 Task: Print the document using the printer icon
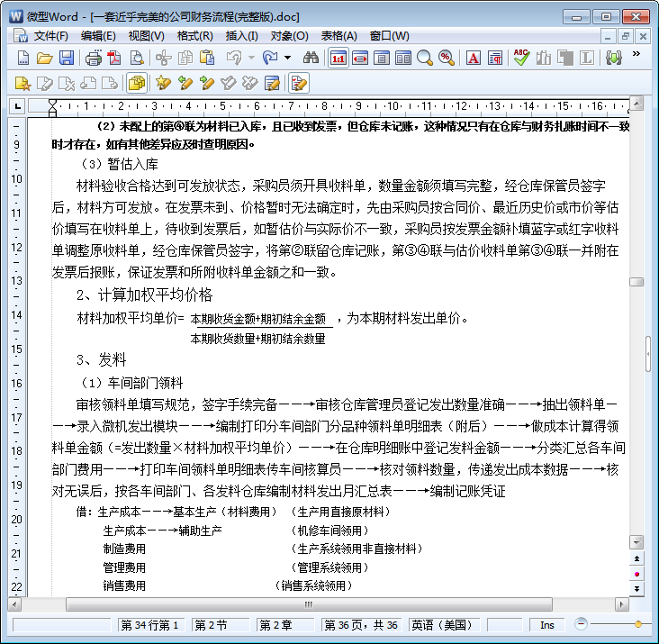pos(94,58)
